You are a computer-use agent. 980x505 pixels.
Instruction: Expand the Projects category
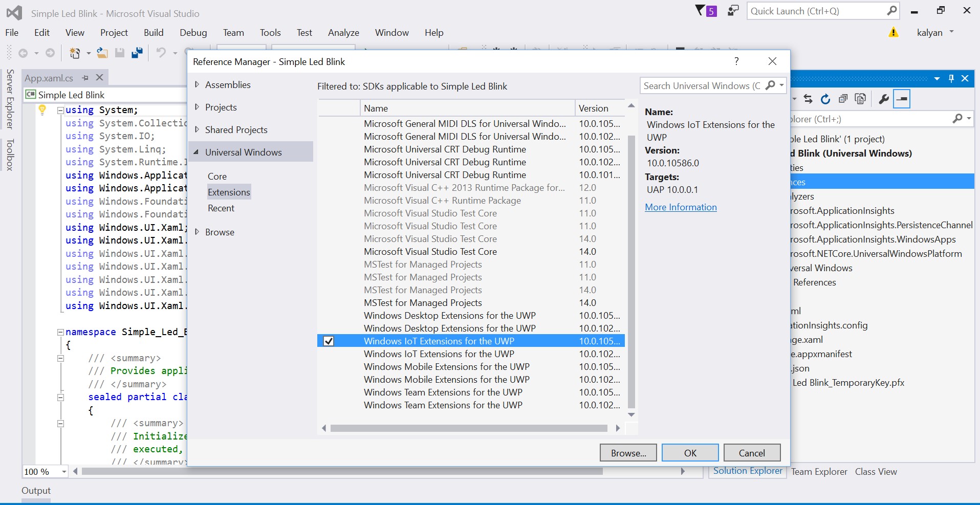click(x=197, y=107)
